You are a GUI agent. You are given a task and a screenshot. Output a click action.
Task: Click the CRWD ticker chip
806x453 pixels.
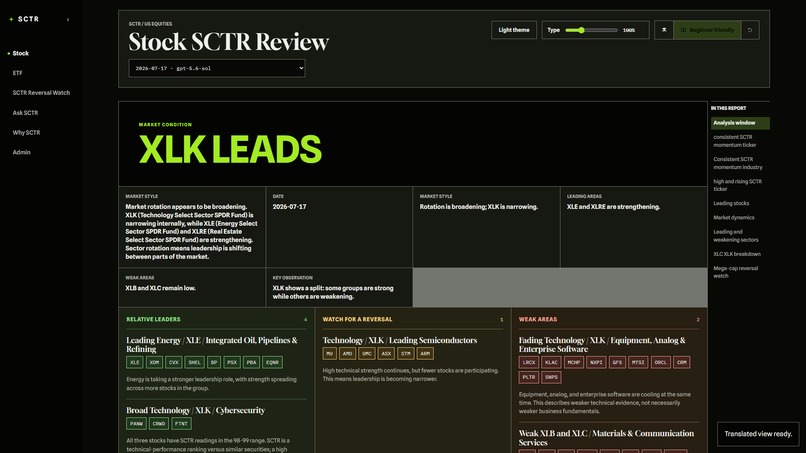click(159, 424)
